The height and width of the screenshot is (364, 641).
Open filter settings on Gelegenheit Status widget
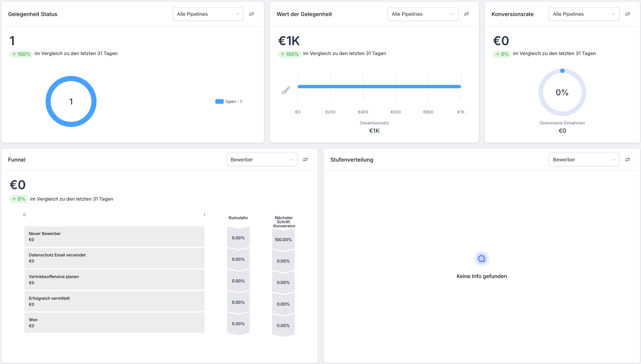tap(252, 14)
